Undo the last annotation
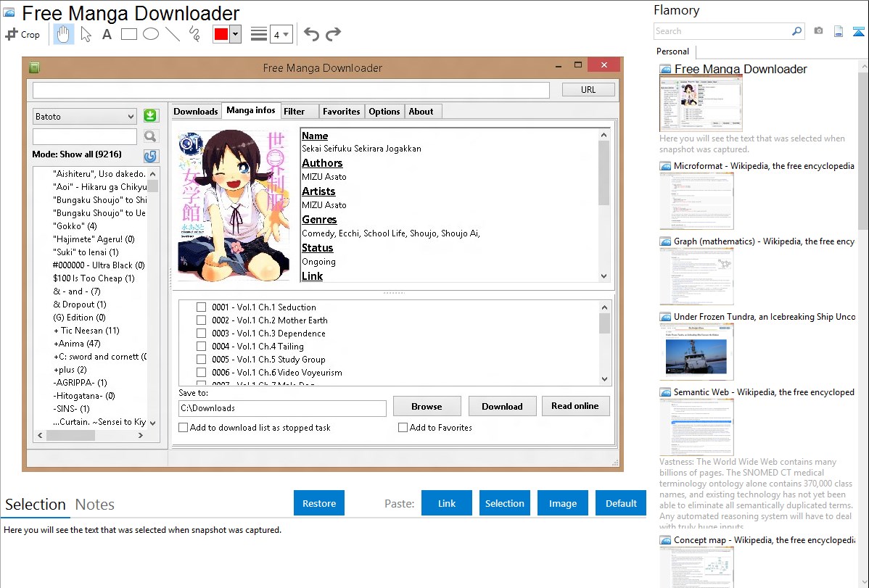Image resolution: width=869 pixels, height=588 pixels. tap(311, 34)
